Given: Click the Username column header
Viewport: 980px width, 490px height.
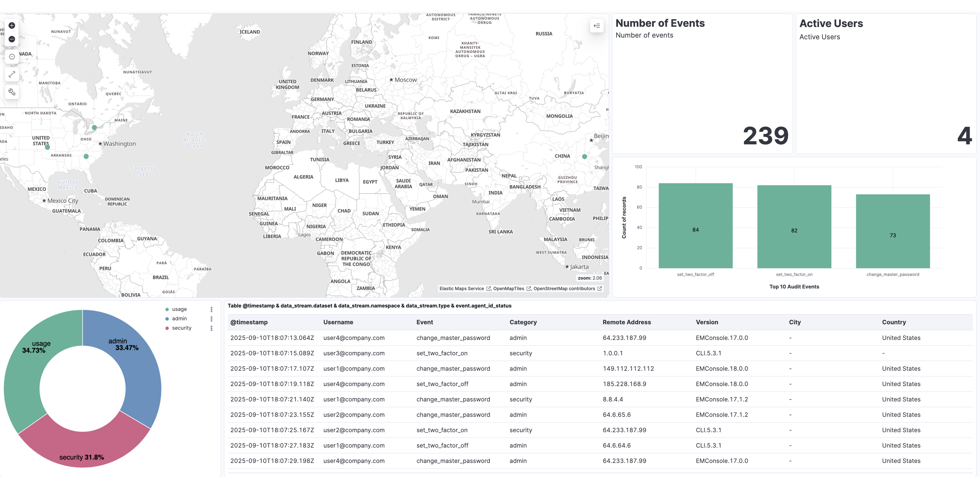Looking at the screenshot, I should click(x=338, y=322).
